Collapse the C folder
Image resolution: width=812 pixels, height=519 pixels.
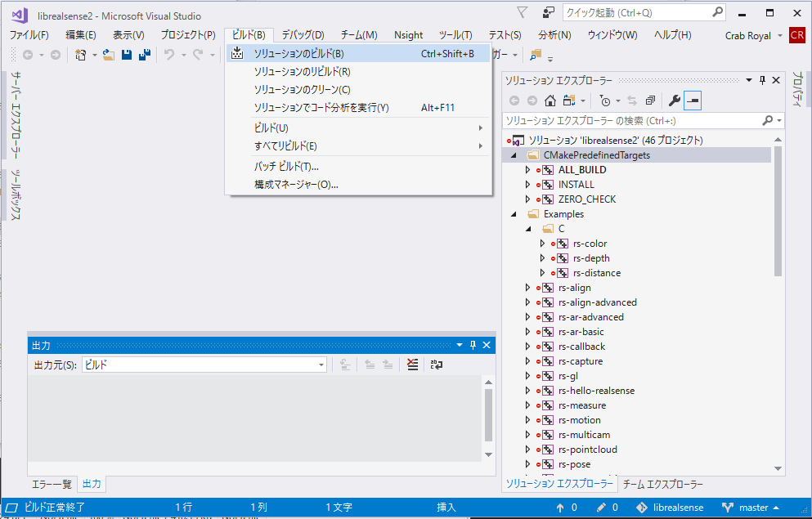coord(528,229)
